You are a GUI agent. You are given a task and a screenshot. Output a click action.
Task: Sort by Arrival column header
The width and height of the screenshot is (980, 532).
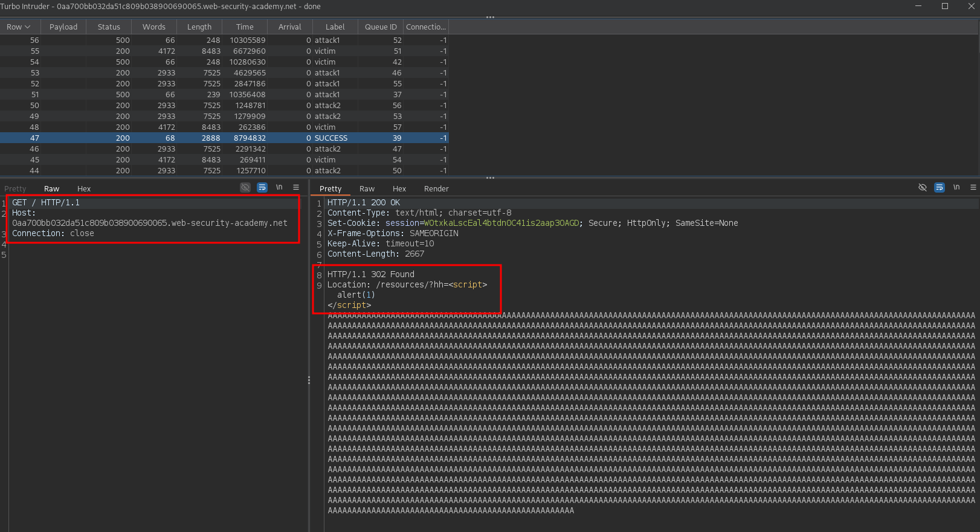point(290,27)
